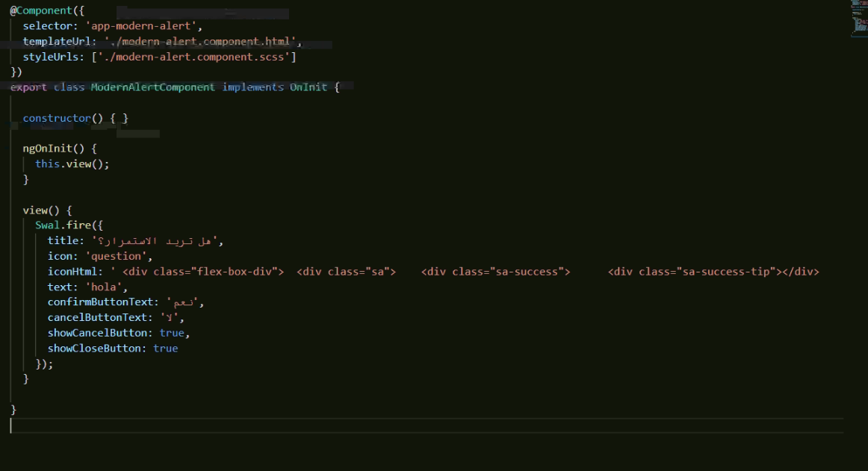Viewport: 868px width, 471px height.
Task: Click the showCloseButton true value
Action: coord(165,348)
